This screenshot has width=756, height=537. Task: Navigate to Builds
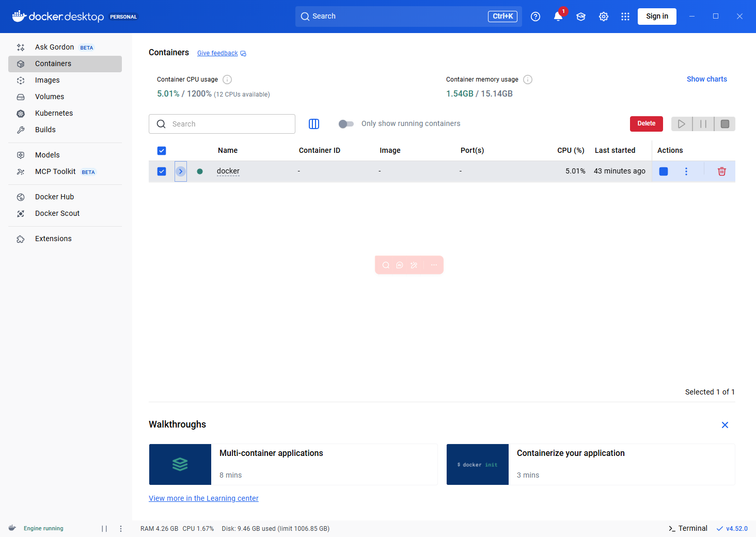tap(65, 130)
